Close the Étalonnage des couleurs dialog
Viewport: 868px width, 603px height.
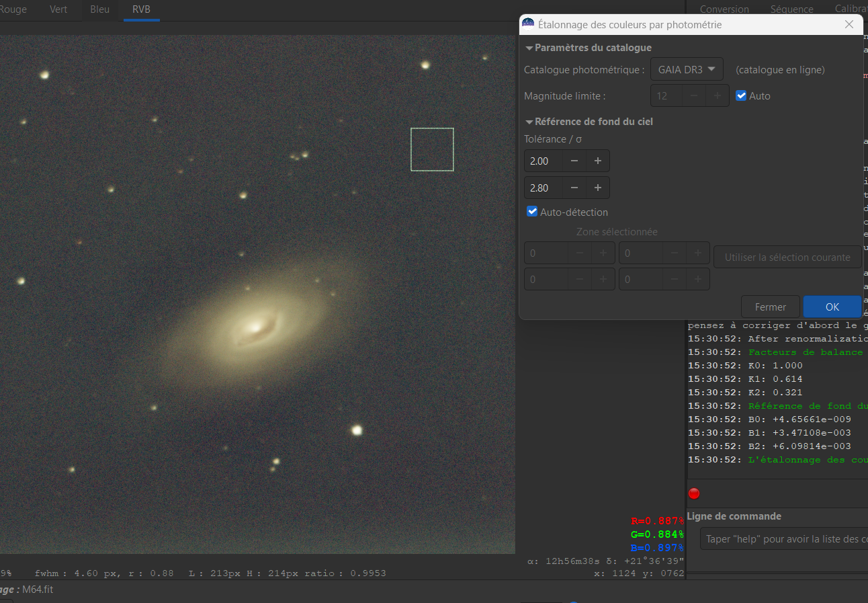849,24
